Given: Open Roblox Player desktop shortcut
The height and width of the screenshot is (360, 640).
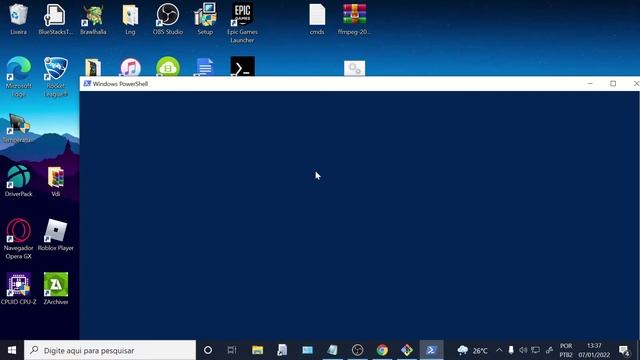Looking at the screenshot, I should (x=56, y=235).
